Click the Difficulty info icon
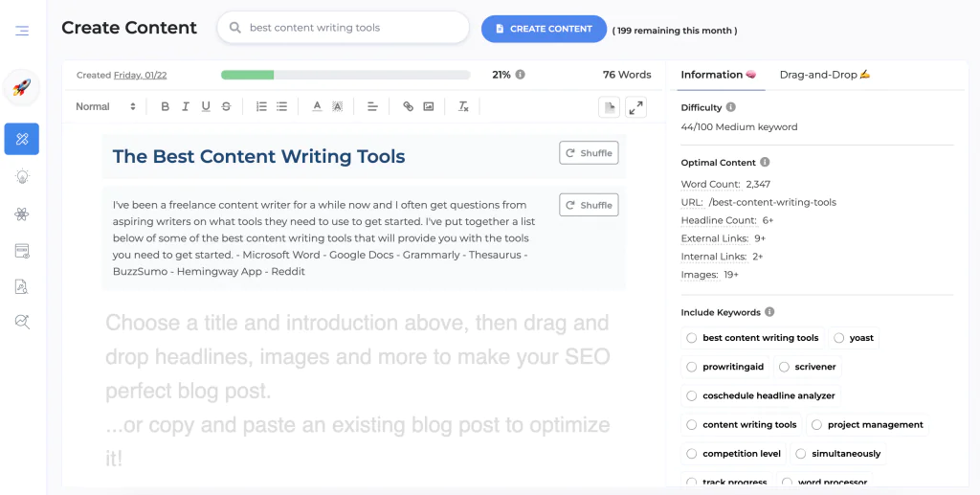Viewport: 980px width, 495px height. coord(730,107)
